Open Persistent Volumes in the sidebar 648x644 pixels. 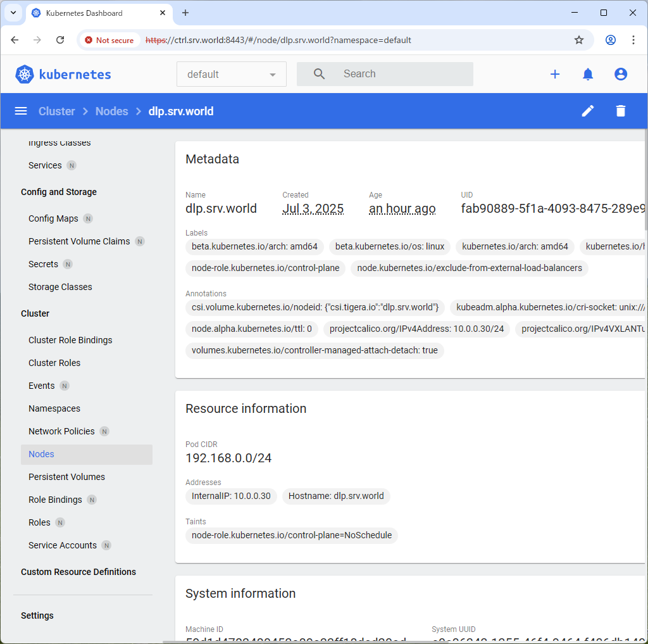tap(66, 477)
